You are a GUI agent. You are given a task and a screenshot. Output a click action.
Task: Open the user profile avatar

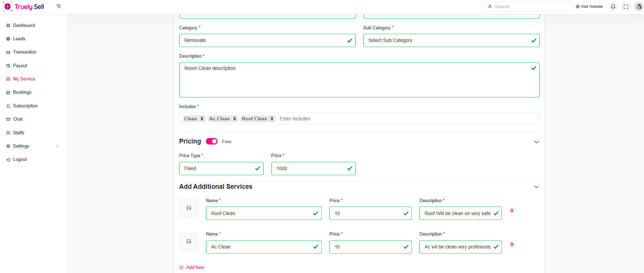point(639,6)
